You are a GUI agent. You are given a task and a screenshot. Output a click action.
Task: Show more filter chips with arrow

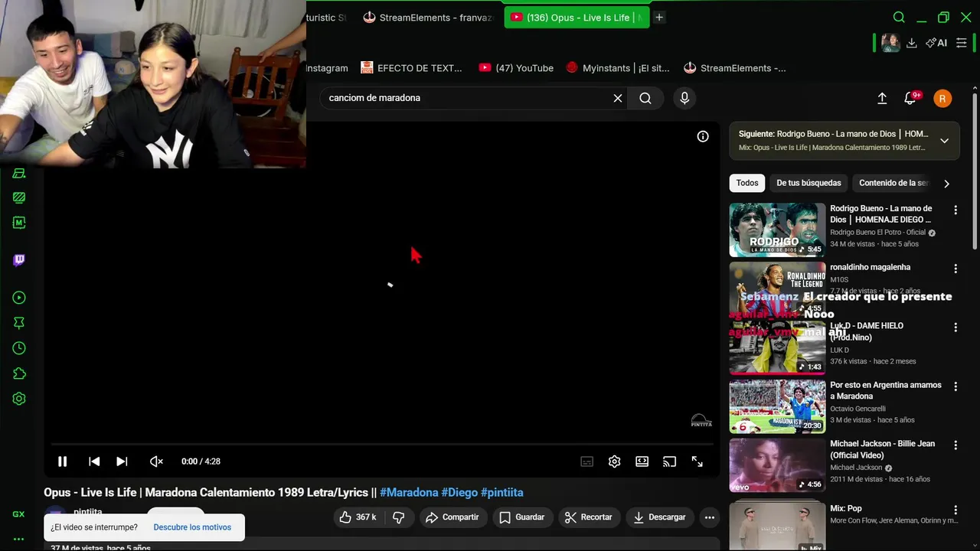click(946, 184)
